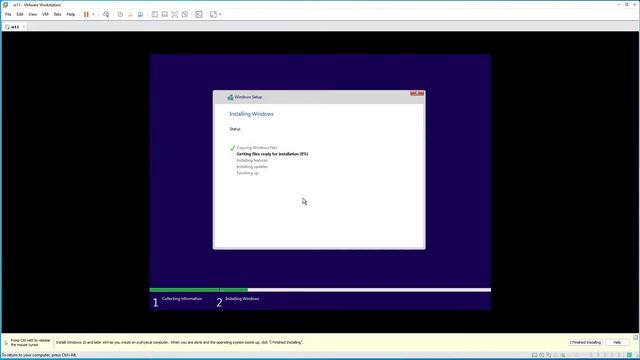Close the w11 tab
The image size is (640, 360).
coord(24,27)
